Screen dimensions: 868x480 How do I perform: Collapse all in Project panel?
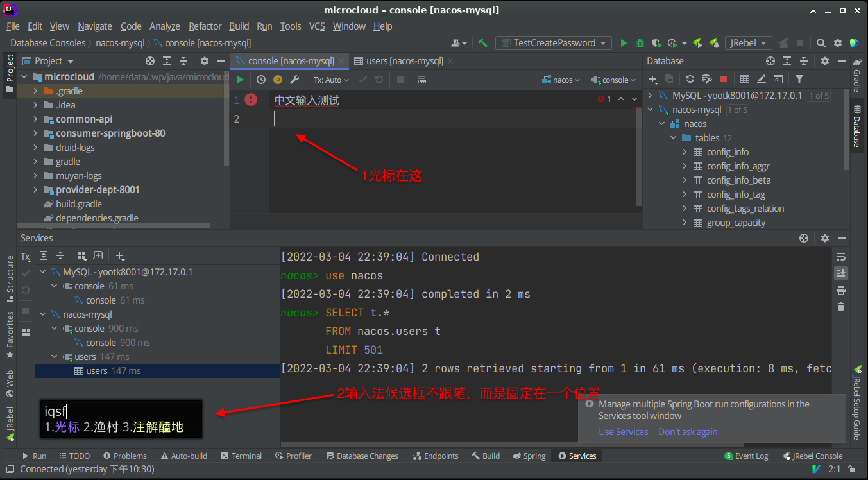coord(183,61)
